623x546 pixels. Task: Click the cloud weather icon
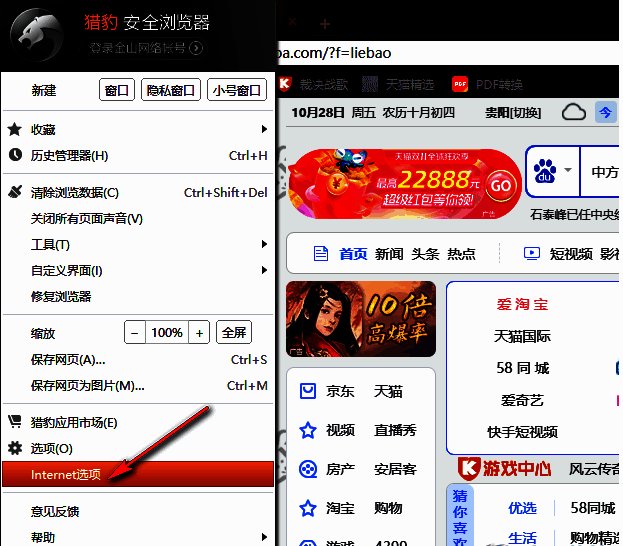point(574,112)
